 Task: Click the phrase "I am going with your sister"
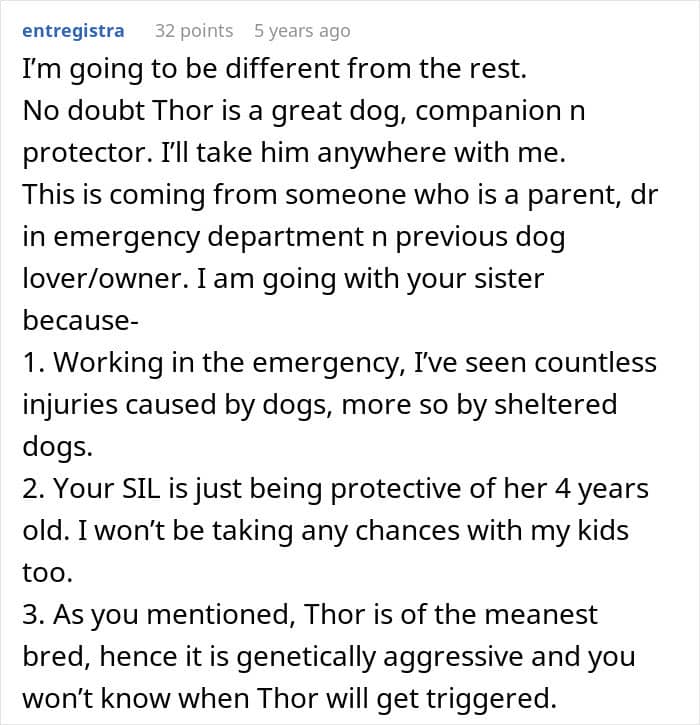point(370,279)
